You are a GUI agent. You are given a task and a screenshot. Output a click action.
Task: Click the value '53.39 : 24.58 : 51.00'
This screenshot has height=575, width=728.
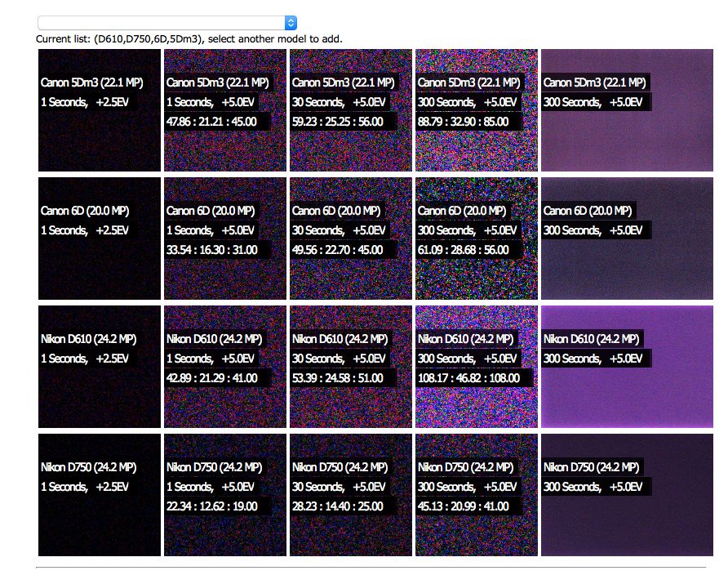coord(338,378)
